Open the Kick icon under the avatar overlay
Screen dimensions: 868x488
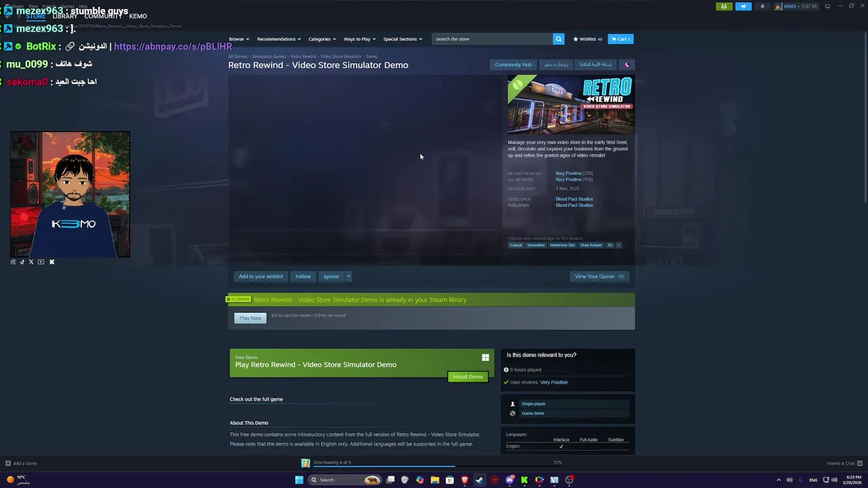click(52, 262)
